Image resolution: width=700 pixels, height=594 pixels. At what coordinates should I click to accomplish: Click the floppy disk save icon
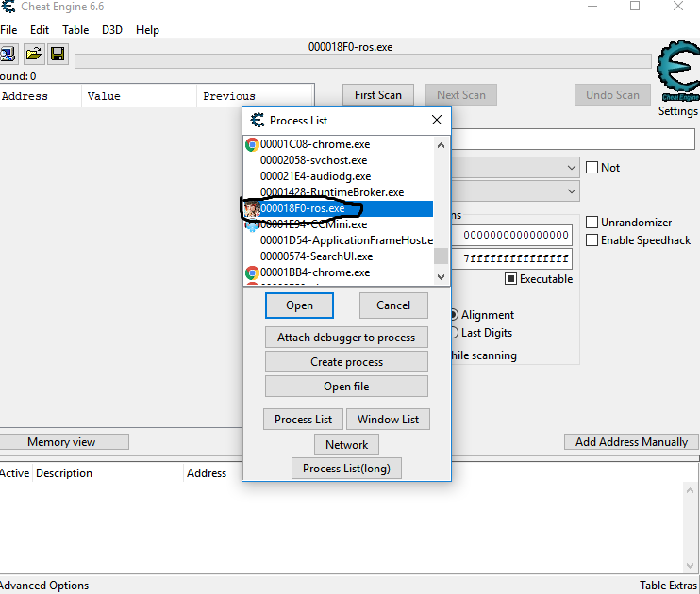point(58,54)
